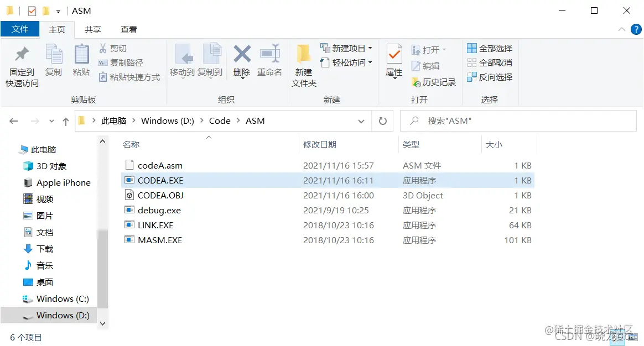Open recent locations dropdown
644x346 pixels.
[x=51, y=121]
